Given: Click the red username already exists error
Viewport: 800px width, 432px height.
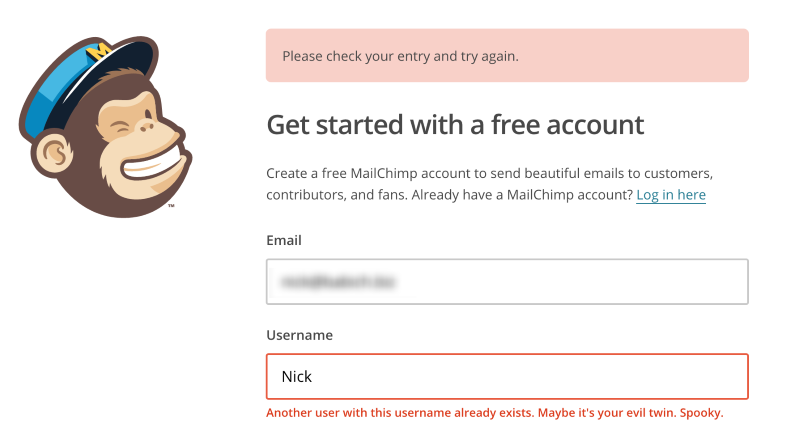Looking at the screenshot, I should (494, 413).
